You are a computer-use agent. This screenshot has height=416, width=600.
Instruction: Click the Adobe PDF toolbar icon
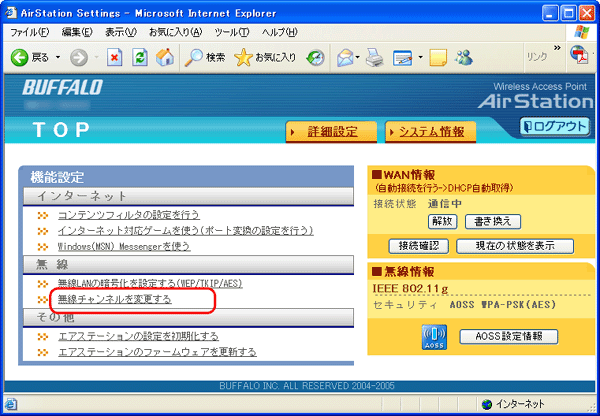click(579, 55)
